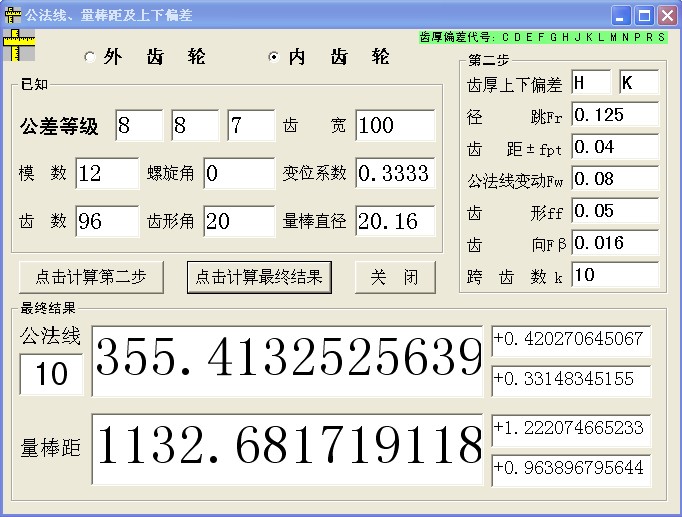Click the 齿形ff field showing 0.05
The image size is (682, 517).
(x=615, y=210)
